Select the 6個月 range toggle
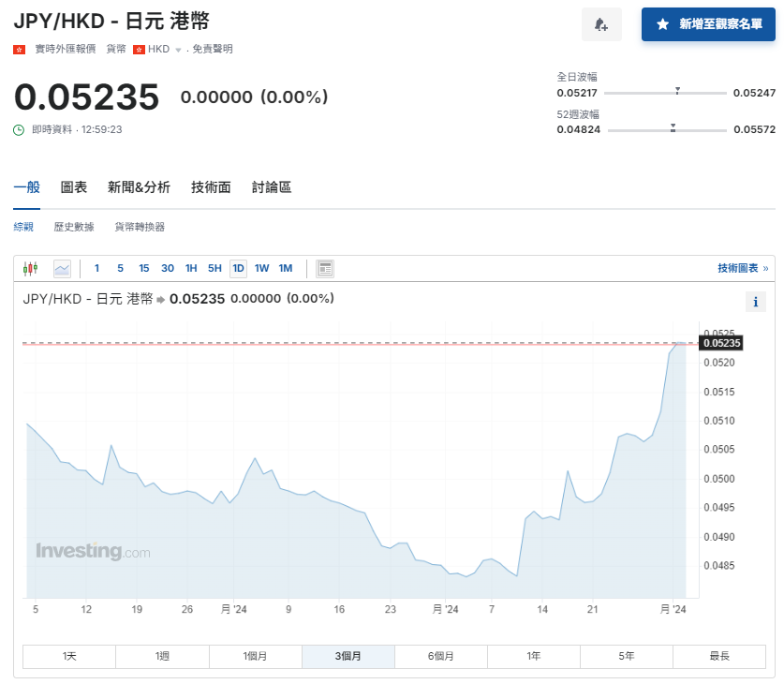This screenshot has width=784, height=699. pyautogui.click(x=440, y=656)
